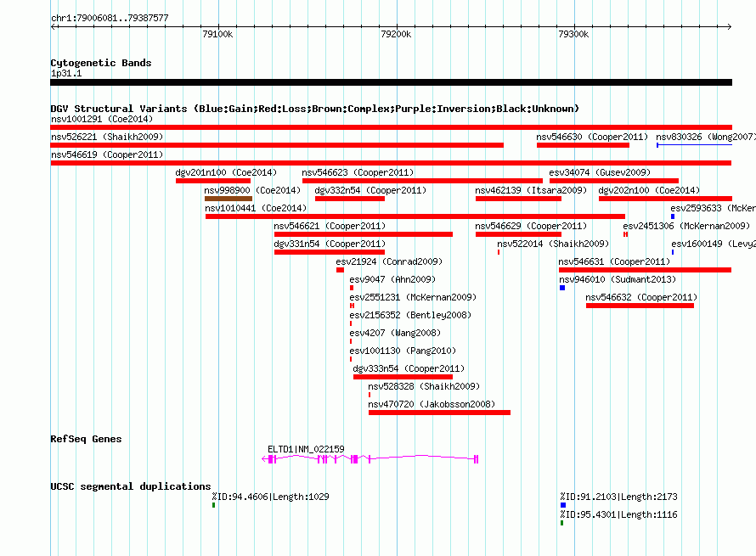The width and height of the screenshot is (756, 556).
Task: Select the brown nsv998900 complex variant bar
Action: tap(228, 199)
